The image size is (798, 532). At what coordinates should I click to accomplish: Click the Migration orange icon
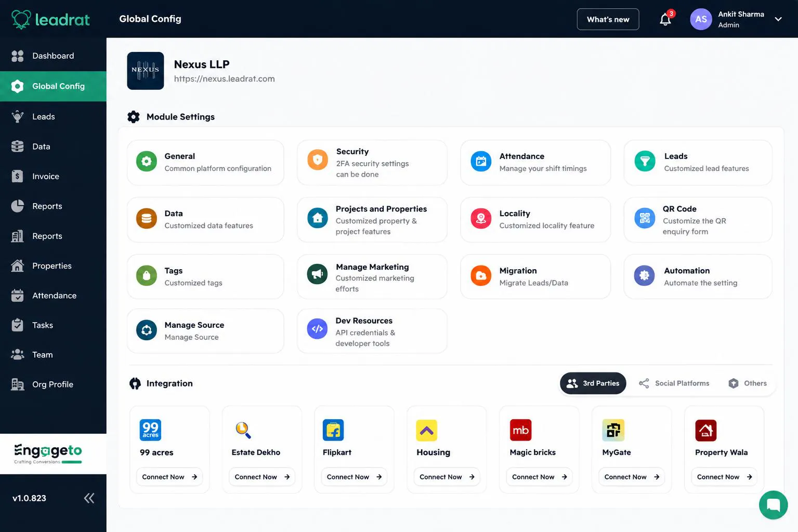(x=481, y=276)
